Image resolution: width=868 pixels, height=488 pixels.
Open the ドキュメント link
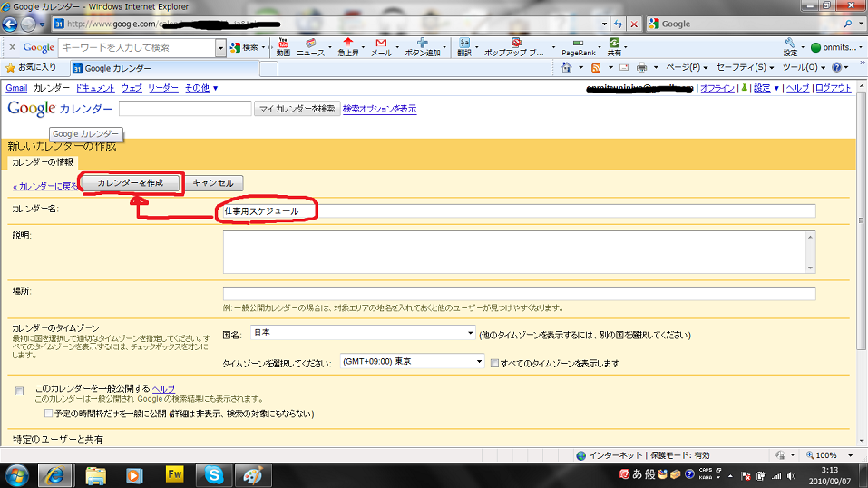(x=95, y=88)
